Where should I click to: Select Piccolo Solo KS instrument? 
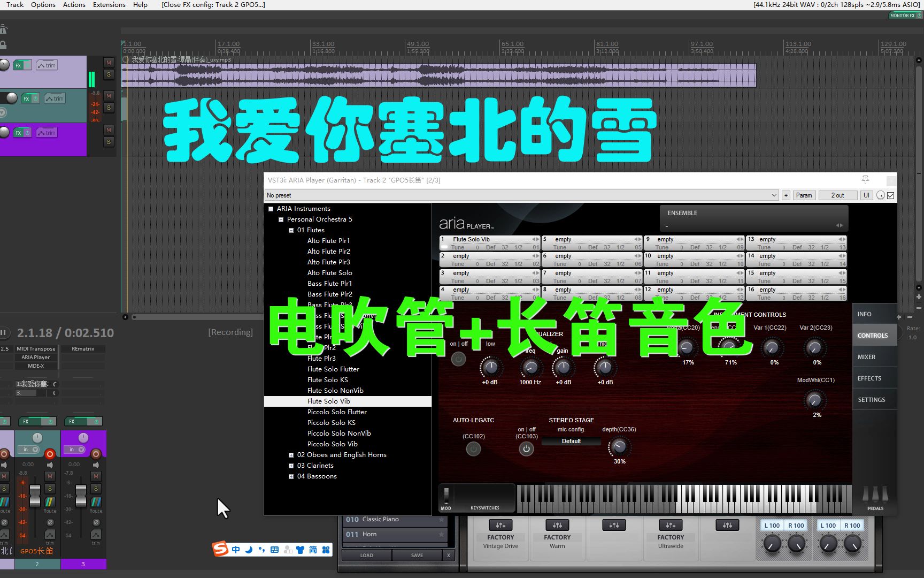pyautogui.click(x=332, y=423)
